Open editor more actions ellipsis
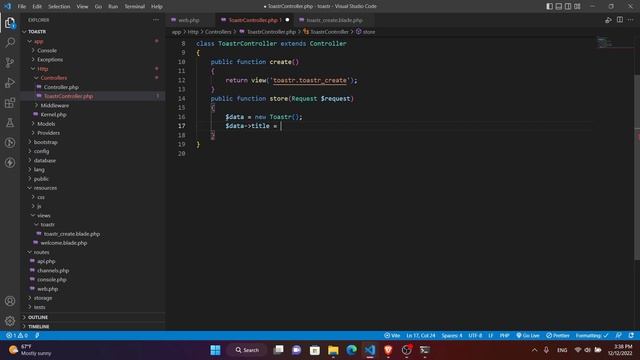 click(x=631, y=20)
